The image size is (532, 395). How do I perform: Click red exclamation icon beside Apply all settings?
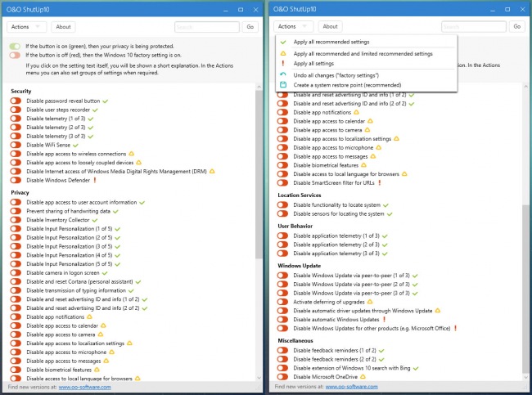283,64
